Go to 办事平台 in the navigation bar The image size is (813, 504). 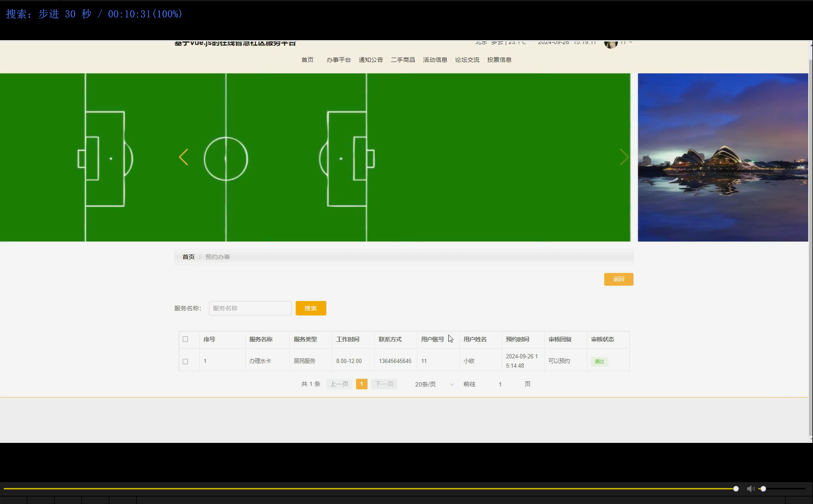(x=338, y=60)
